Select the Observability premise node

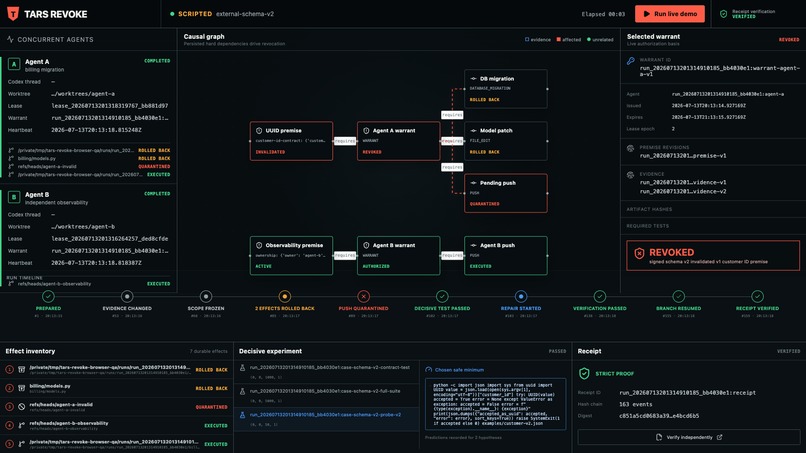(x=291, y=256)
